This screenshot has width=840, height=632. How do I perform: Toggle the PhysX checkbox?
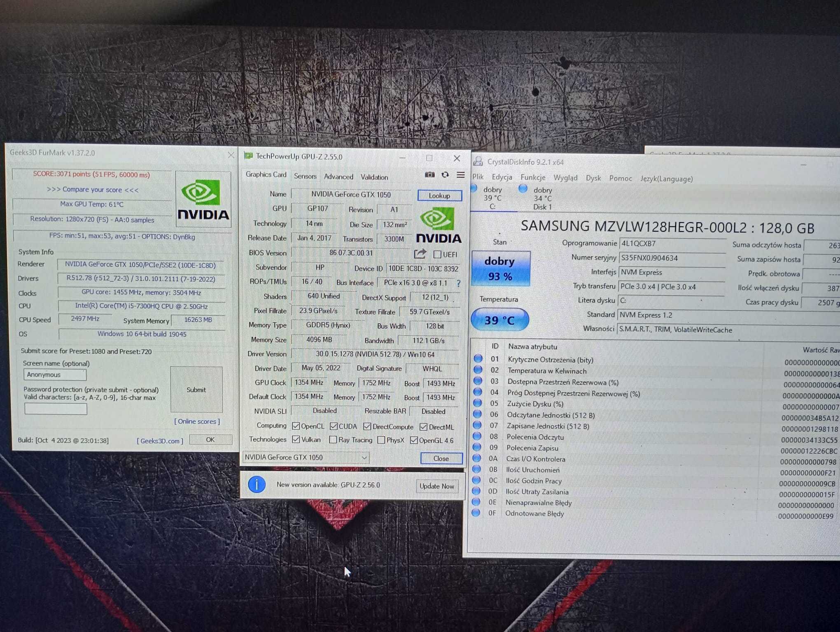click(x=381, y=440)
